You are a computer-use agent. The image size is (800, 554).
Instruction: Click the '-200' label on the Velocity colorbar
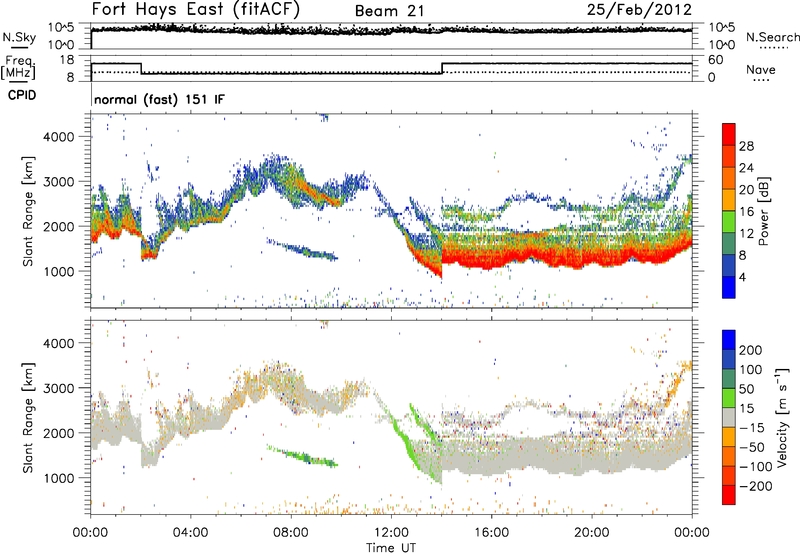coord(756,486)
